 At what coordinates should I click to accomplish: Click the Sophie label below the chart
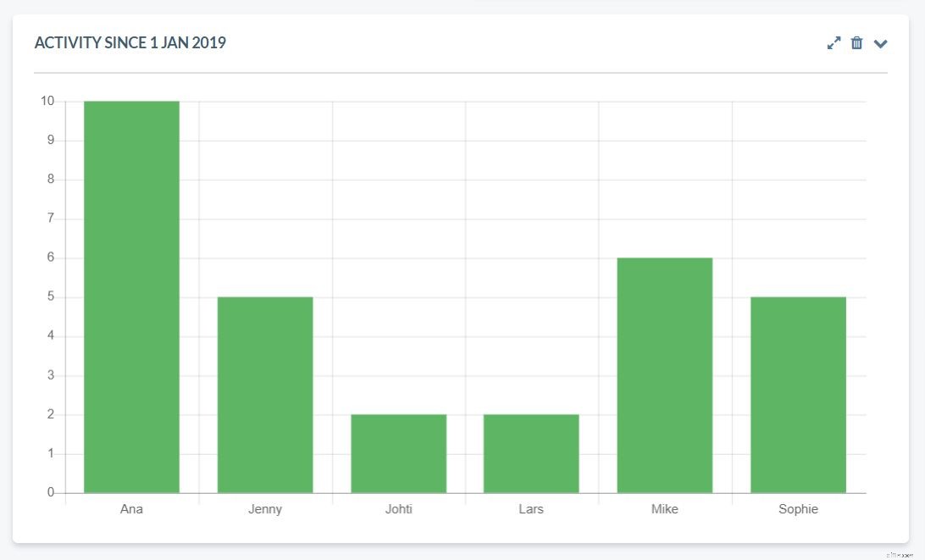(x=798, y=509)
